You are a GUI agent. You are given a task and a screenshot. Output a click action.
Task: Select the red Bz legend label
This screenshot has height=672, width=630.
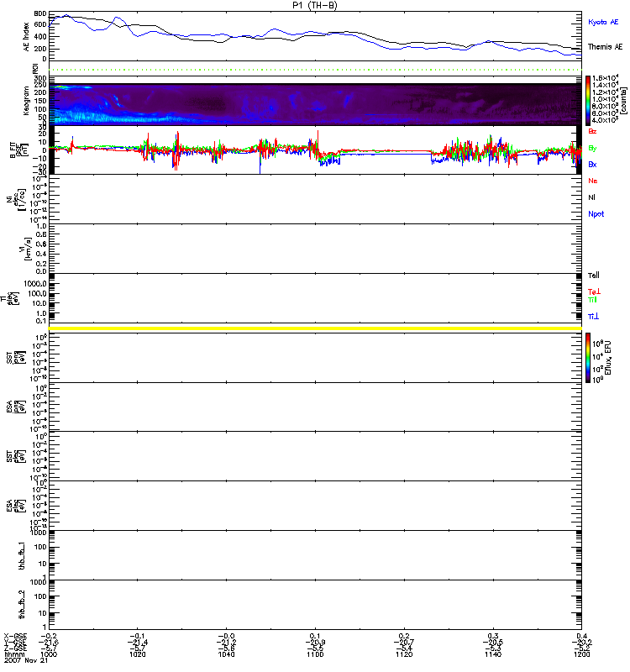[593, 131]
